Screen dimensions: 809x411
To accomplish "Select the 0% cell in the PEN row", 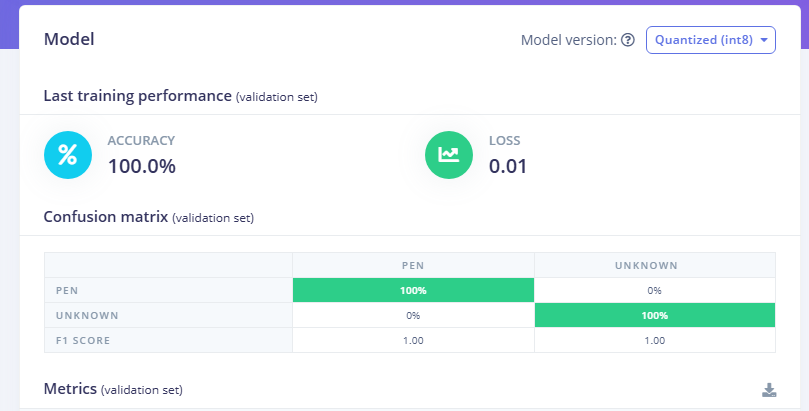I will 655,290.
